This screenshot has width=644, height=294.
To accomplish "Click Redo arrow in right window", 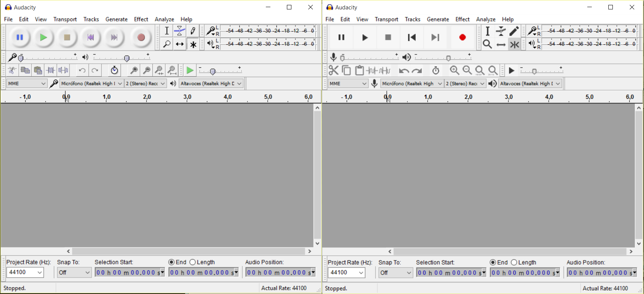I will (x=417, y=70).
